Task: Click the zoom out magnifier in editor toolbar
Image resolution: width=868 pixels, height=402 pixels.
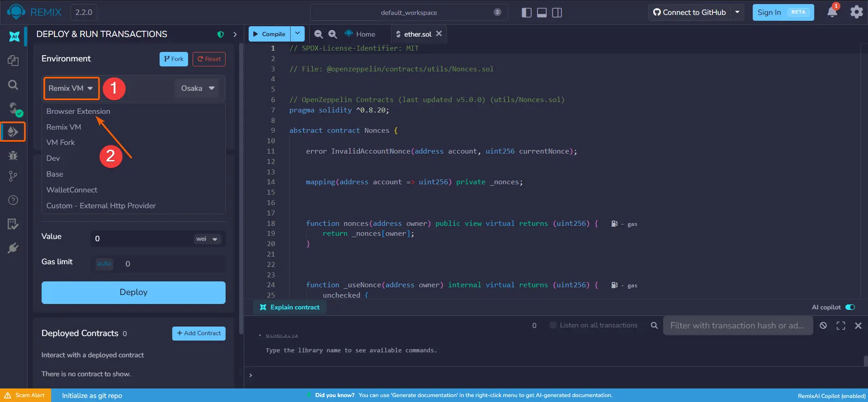Action: 318,34
